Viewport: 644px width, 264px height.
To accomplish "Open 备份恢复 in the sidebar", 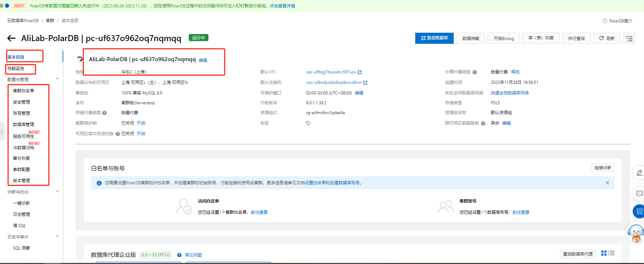I will 21,158.
